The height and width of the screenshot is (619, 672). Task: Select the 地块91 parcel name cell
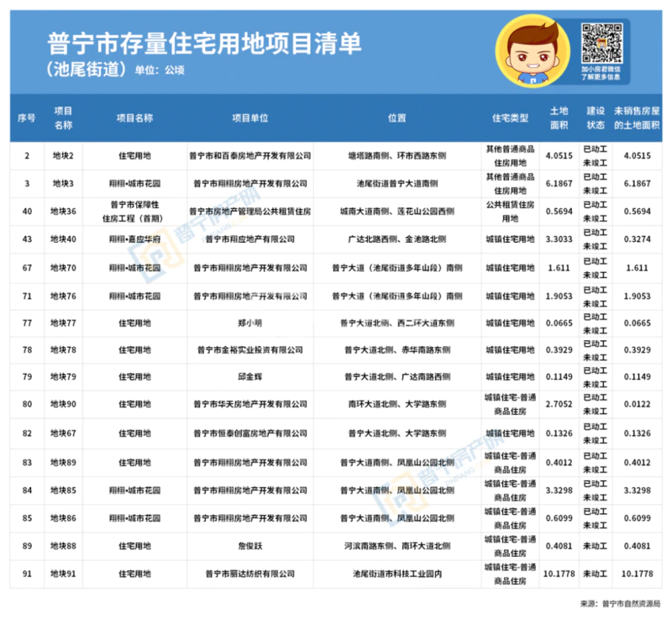pos(63,574)
